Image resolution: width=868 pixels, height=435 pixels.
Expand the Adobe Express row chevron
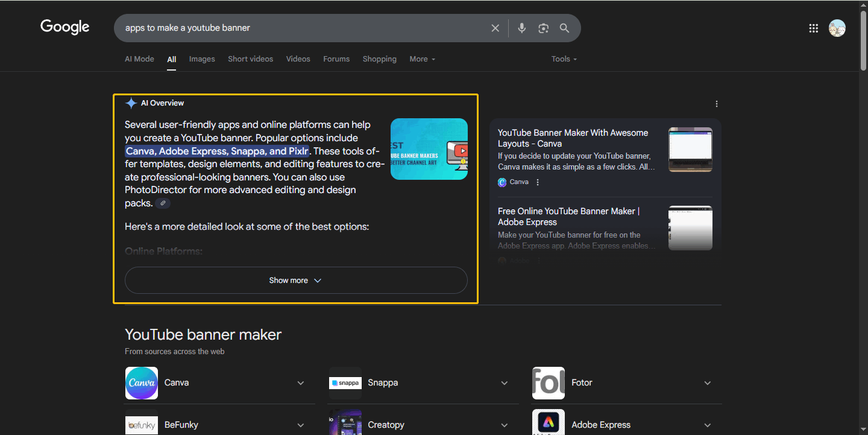click(x=708, y=425)
